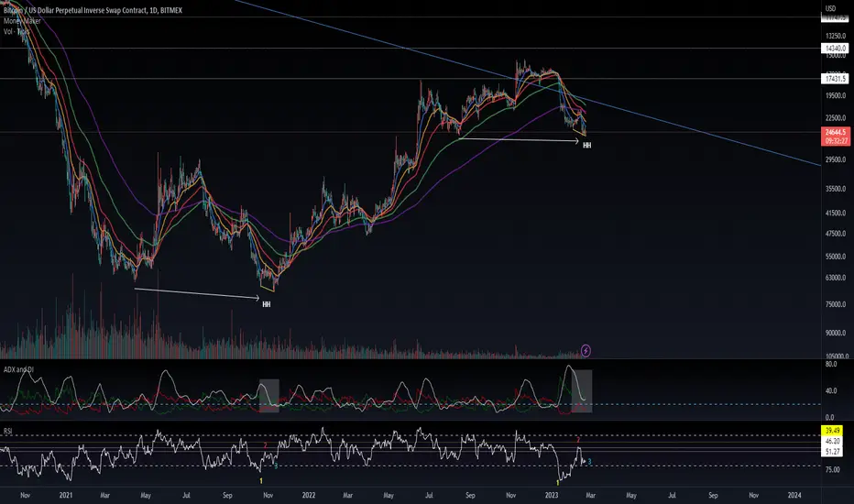Click the 2021 label on time axis
This screenshot has height=504, width=854.
tap(65, 495)
